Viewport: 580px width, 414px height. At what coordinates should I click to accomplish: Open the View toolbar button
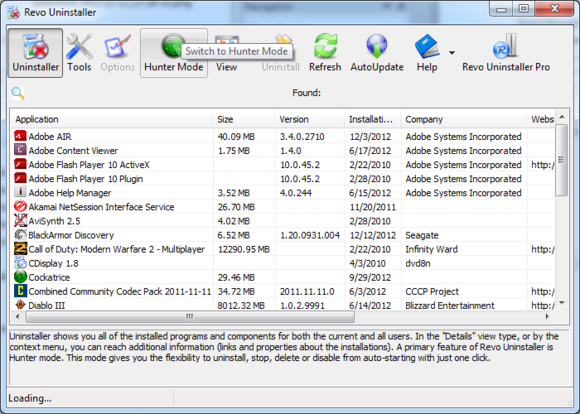click(226, 53)
